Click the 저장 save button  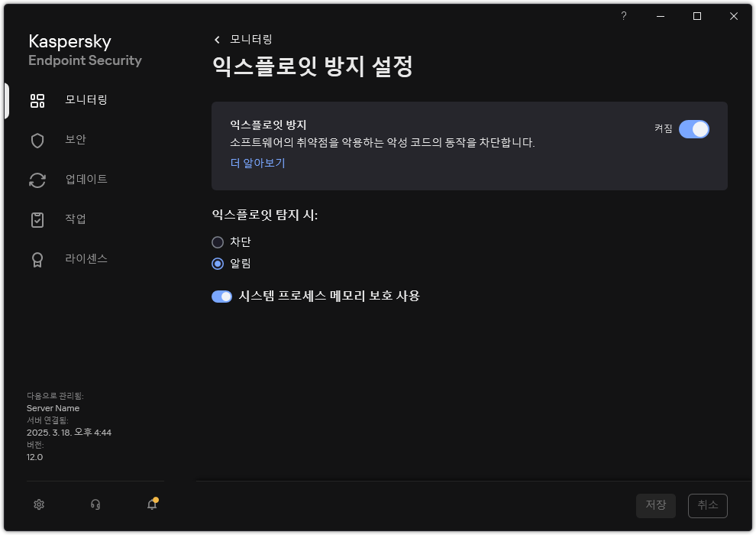(655, 505)
